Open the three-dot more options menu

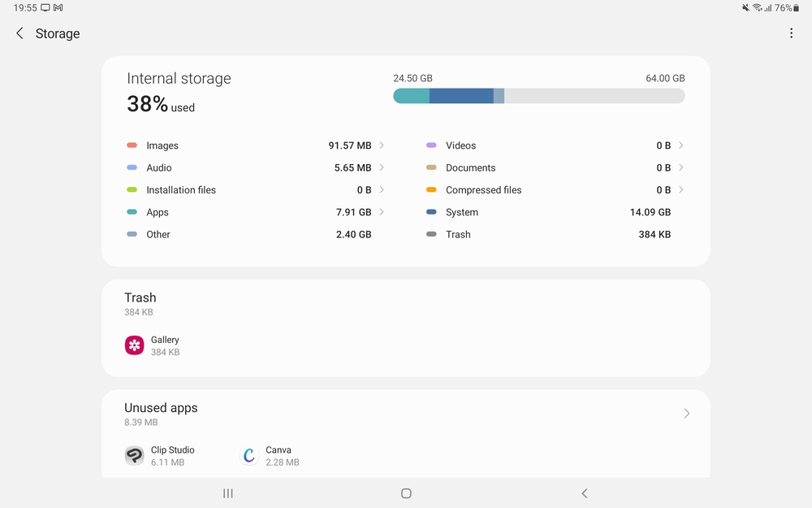pos(791,33)
